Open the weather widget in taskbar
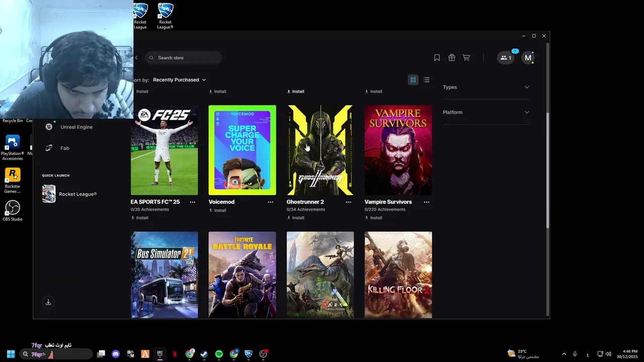The width and height of the screenshot is (644, 362). (523, 354)
